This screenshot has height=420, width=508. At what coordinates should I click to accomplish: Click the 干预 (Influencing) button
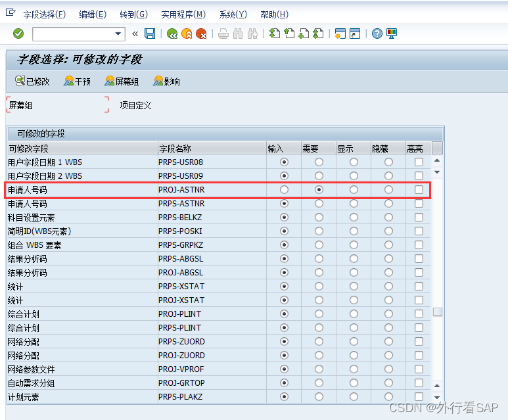point(77,82)
